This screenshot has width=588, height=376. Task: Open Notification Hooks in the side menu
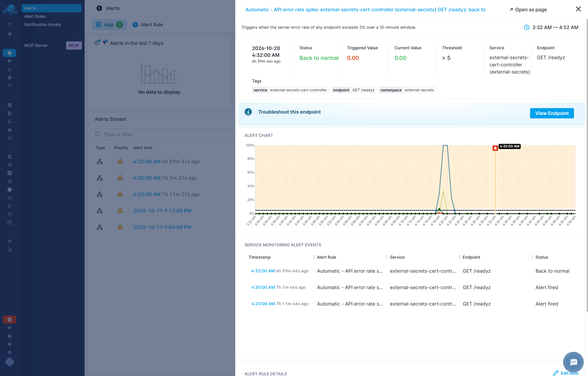42,25
